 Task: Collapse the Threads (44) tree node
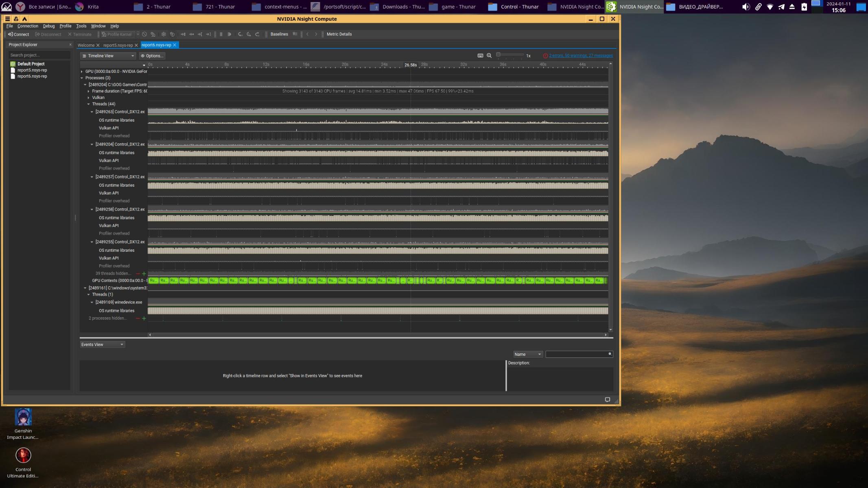pyautogui.click(x=88, y=104)
